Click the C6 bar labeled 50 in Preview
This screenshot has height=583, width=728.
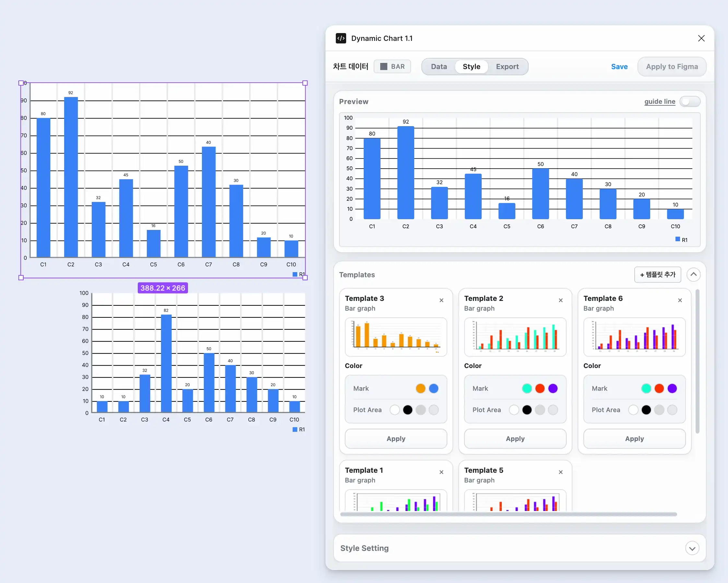click(x=540, y=194)
